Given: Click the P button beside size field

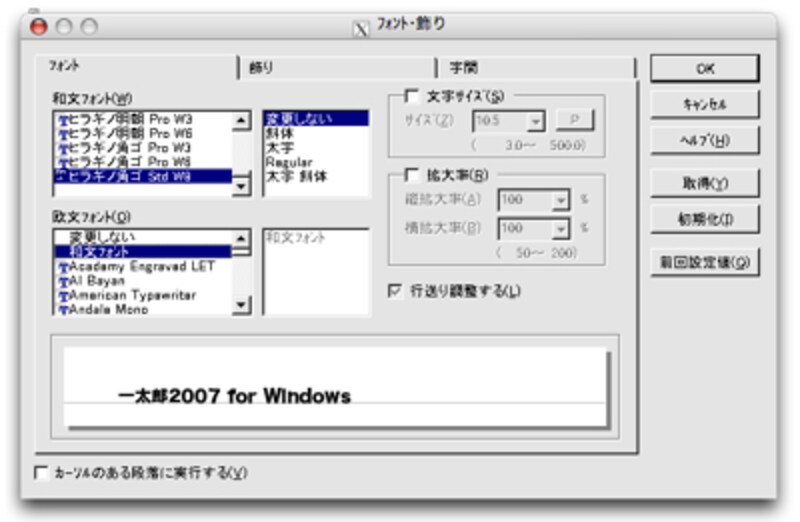Looking at the screenshot, I should coord(574,120).
